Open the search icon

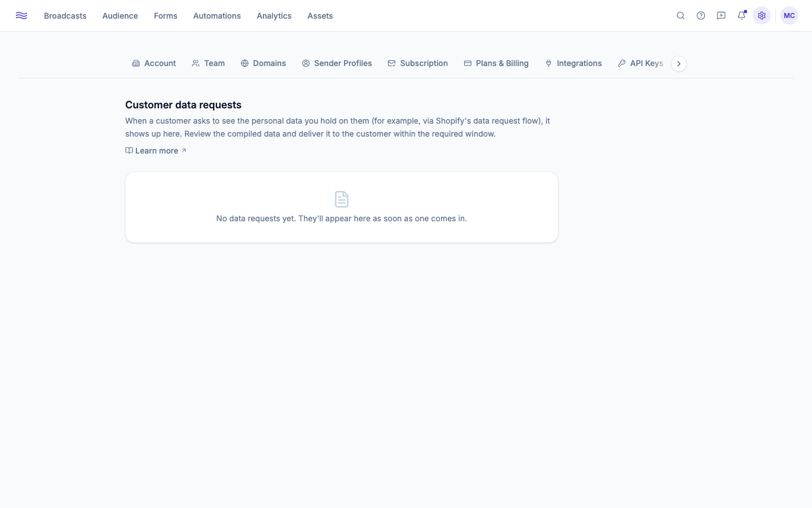pos(681,16)
